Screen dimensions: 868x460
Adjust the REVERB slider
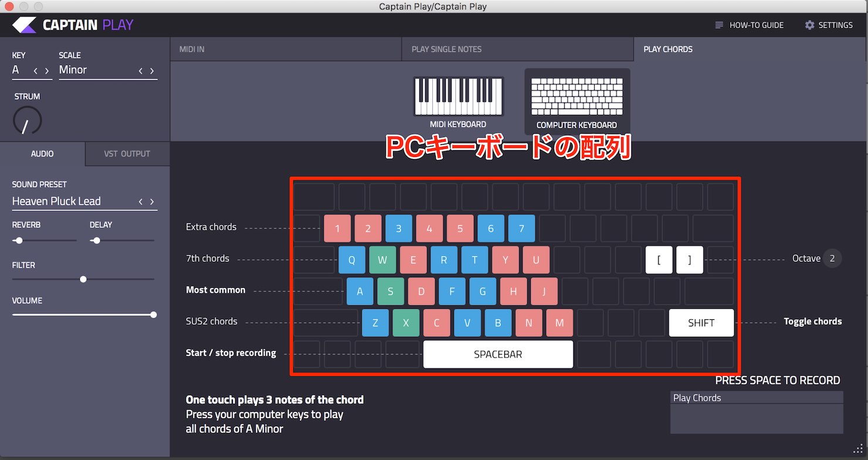pyautogui.click(x=45, y=240)
